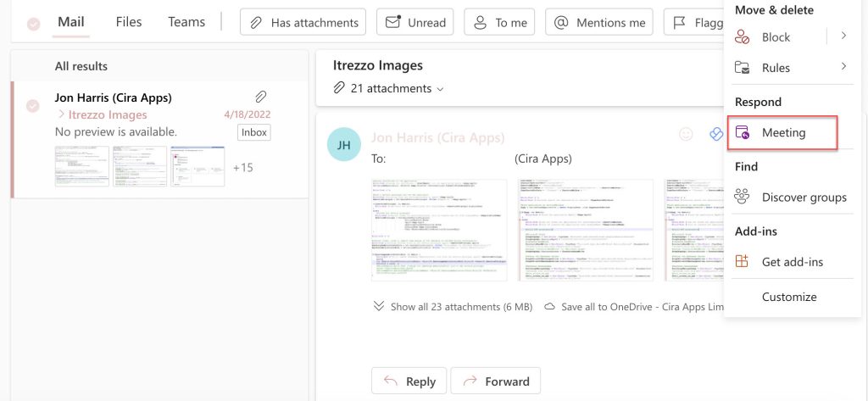
Task: Click the Rules folder icon
Action: click(x=743, y=68)
